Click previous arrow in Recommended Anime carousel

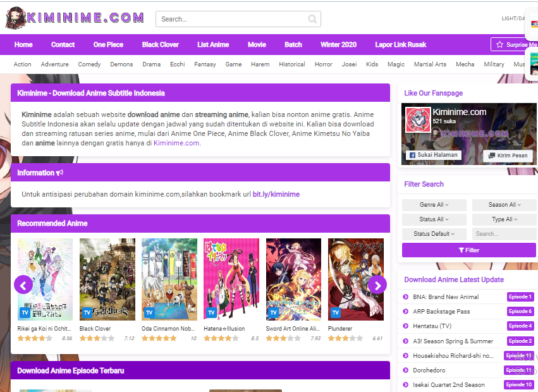[x=23, y=285]
